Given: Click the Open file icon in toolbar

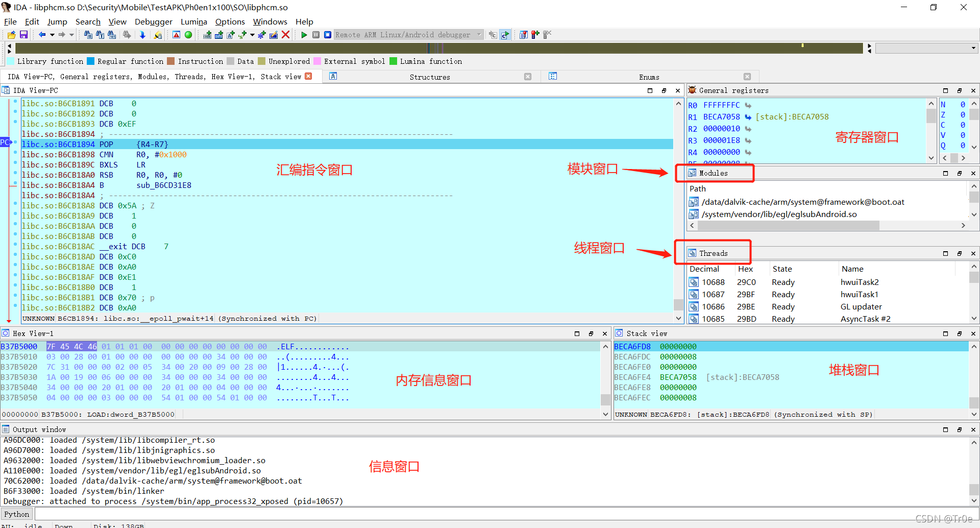Looking at the screenshot, I should click(x=11, y=35).
